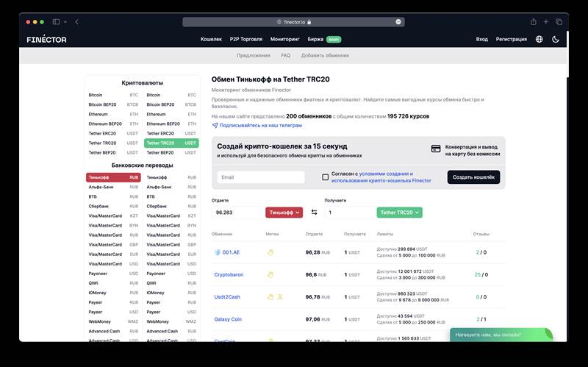Check the wallet terms agreement checkbox
This screenshot has width=588, height=367.
(x=325, y=177)
